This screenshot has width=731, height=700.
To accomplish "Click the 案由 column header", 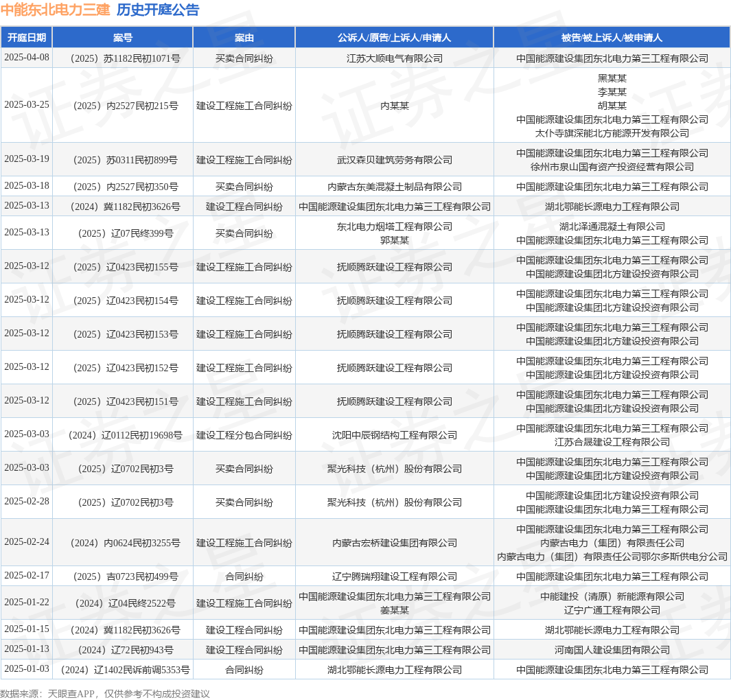I will (244, 38).
